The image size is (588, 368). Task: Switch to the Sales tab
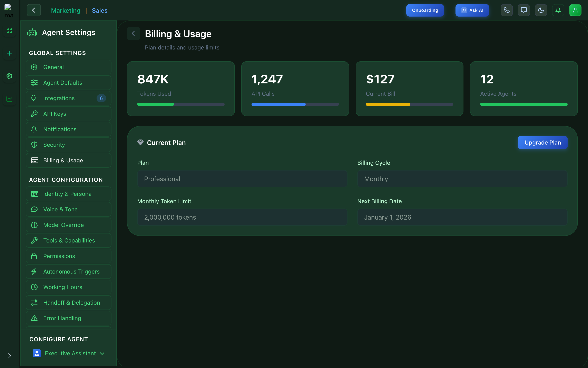tap(100, 10)
